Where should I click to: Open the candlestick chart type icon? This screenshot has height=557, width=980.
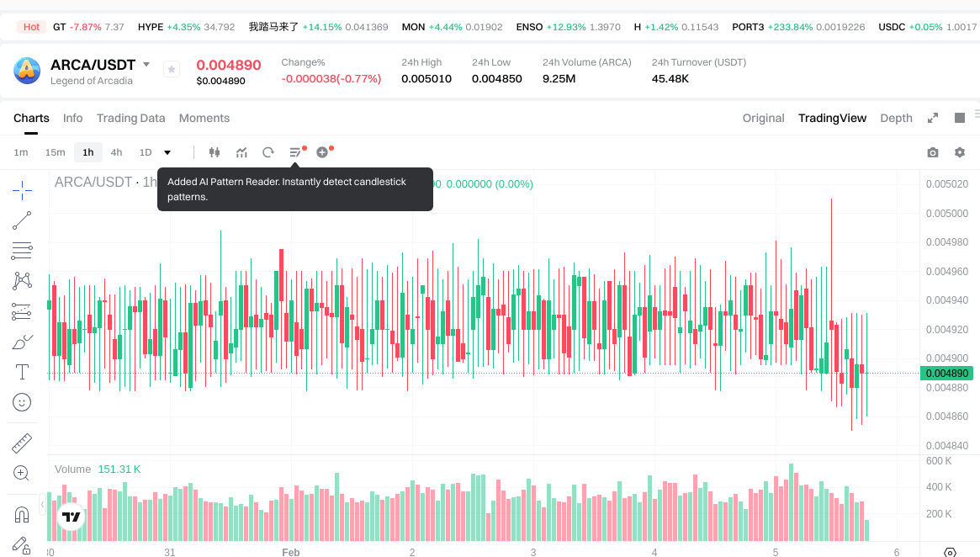pyautogui.click(x=214, y=152)
